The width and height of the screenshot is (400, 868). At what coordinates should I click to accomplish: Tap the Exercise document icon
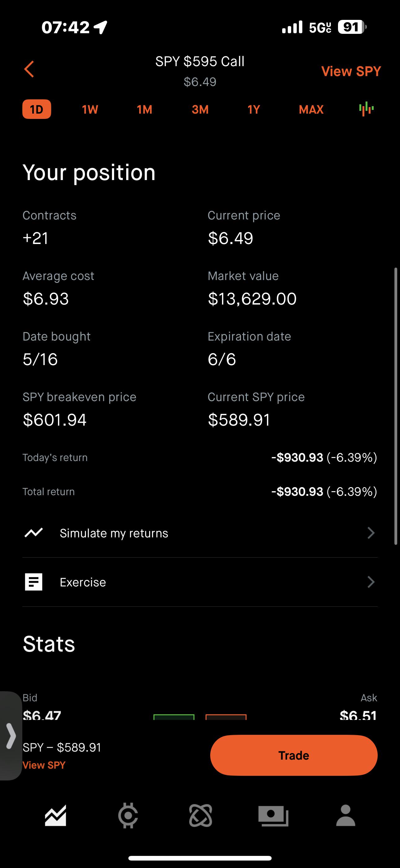click(34, 582)
